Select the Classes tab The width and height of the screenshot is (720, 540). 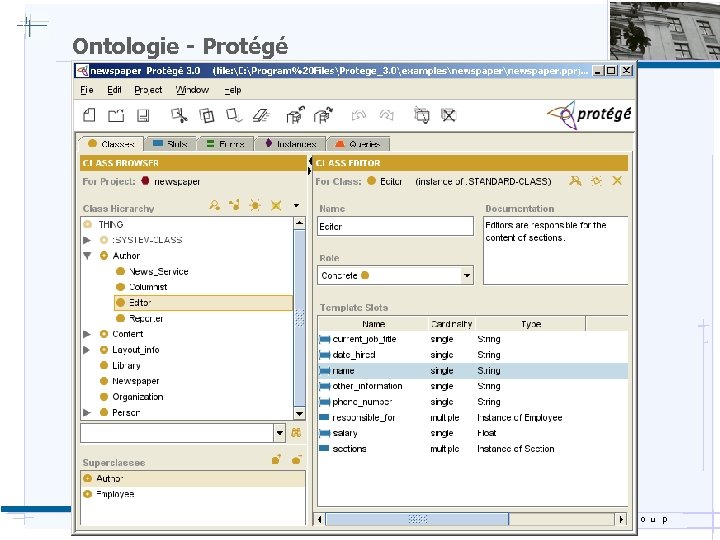click(x=111, y=143)
